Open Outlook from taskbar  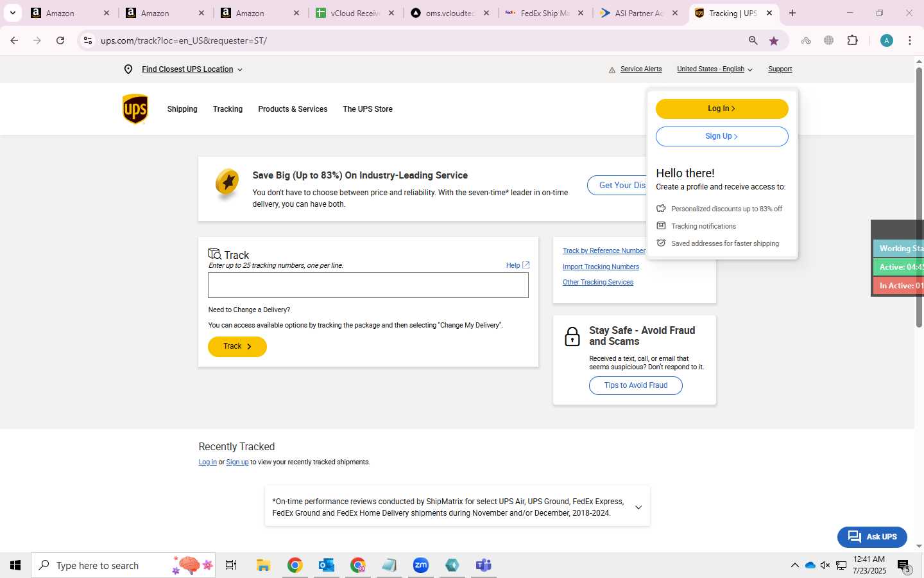(326, 565)
